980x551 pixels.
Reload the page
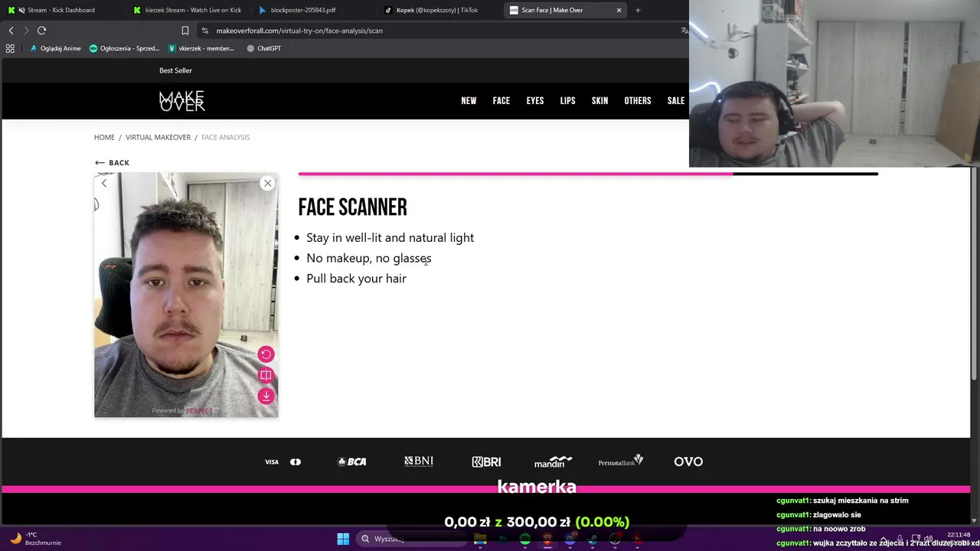[42, 31]
